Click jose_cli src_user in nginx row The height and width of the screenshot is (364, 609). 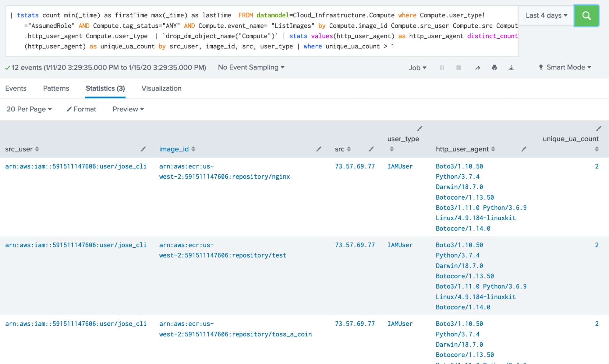[76, 166]
